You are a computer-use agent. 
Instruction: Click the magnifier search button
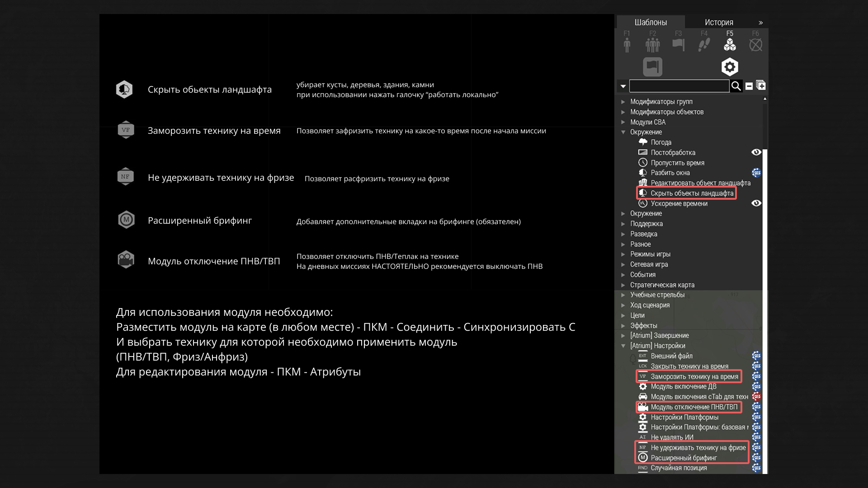coord(736,86)
